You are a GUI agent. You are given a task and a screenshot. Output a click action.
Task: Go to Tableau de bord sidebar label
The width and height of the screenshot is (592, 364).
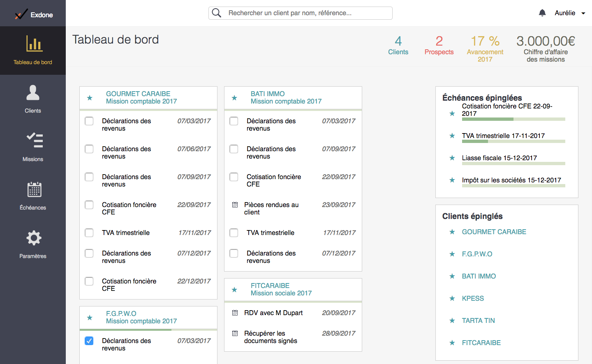tap(33, 62)
